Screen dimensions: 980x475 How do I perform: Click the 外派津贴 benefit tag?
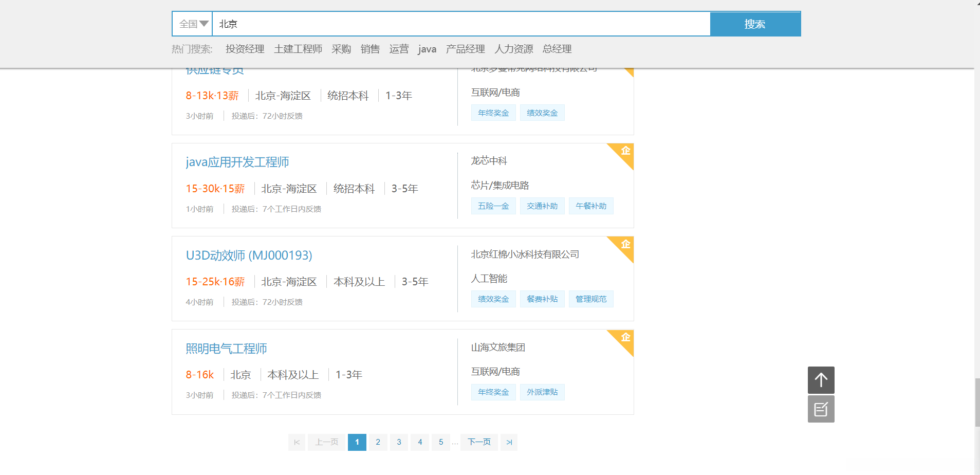click(x=542, y=392)
